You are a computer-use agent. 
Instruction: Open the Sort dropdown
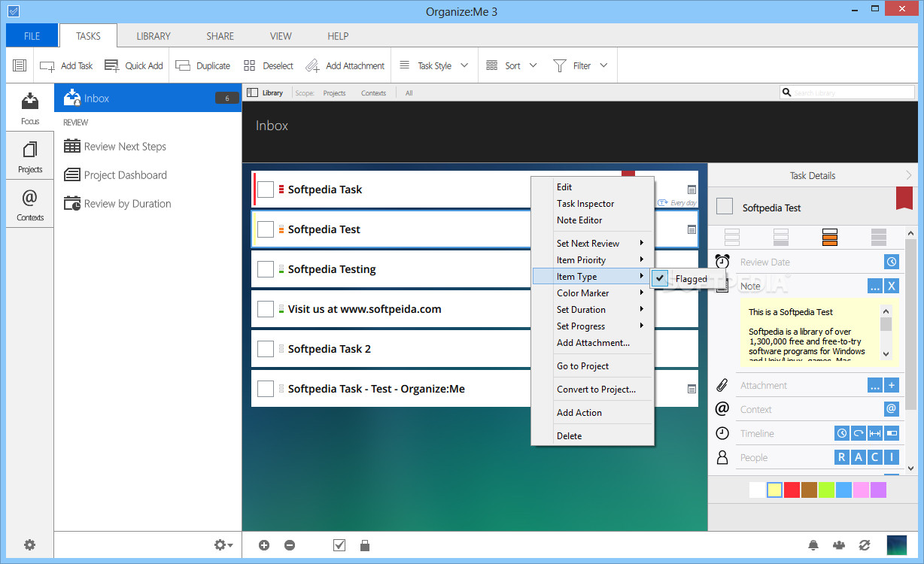512,65
